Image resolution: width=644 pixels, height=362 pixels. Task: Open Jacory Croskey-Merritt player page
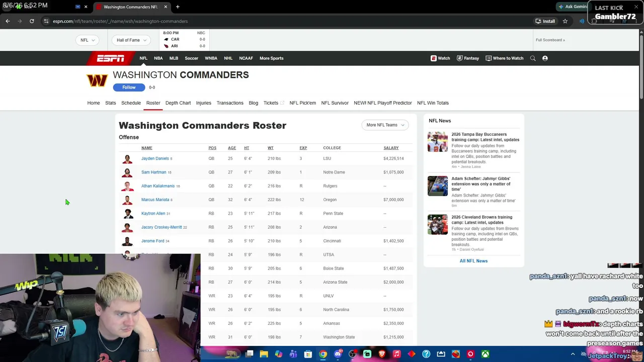pos(162,227)
